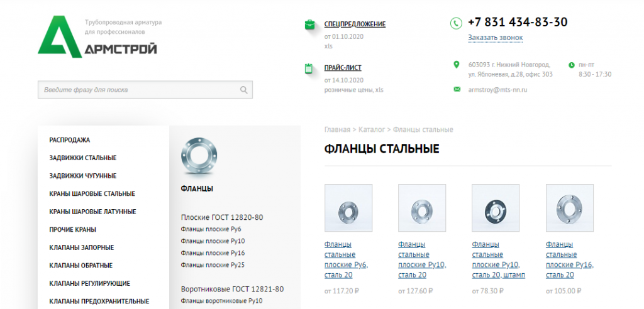
Task: Select Задвижки стальные in the sidebar
Action: pyautogui.click(x=82, y=158)
